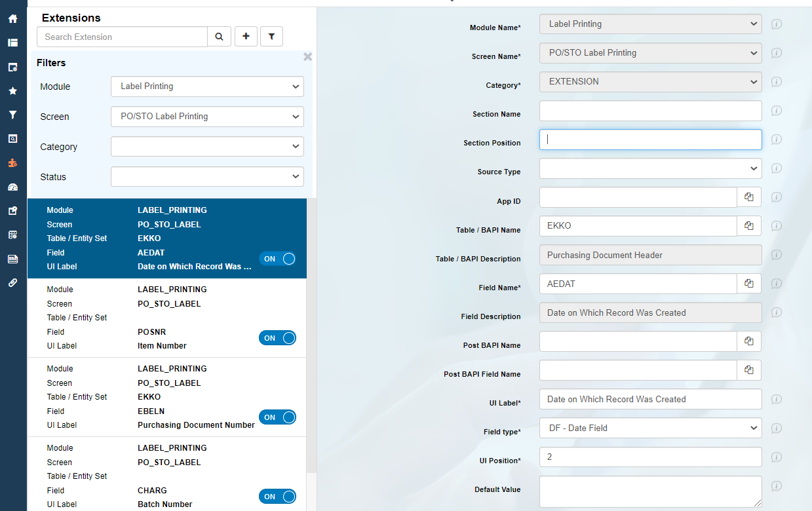Open the star favorites icon in the sidebar
The height and width of the screenshot is (511, 812).
(12, 90)
